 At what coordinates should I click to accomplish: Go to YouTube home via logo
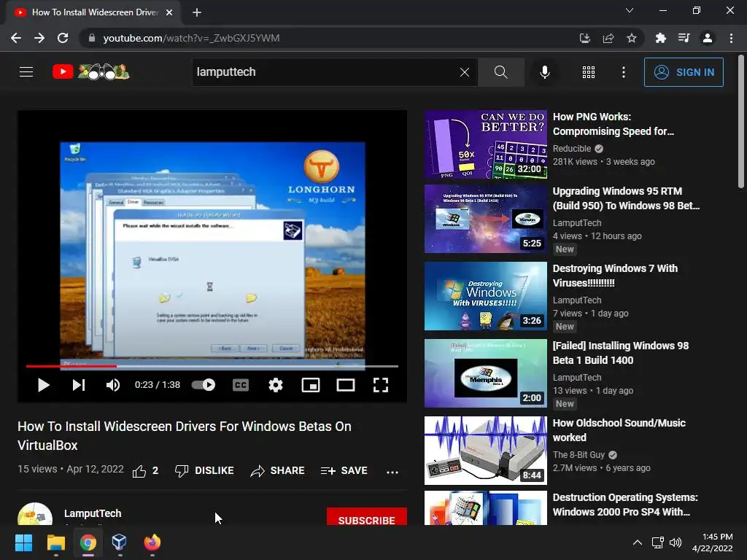tap(90, 72)
